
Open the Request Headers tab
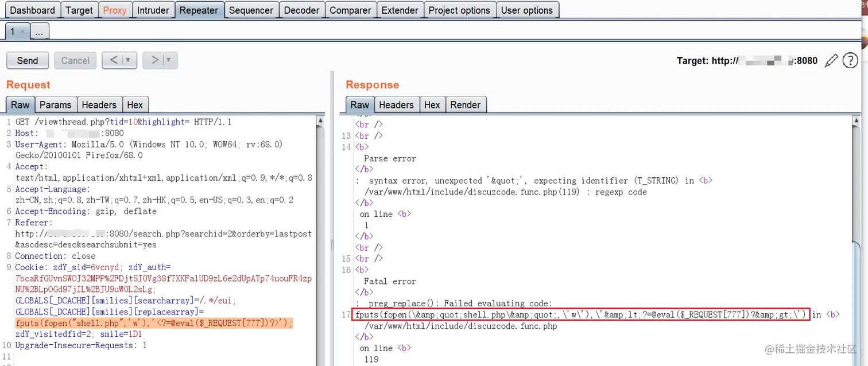point(99,104)
